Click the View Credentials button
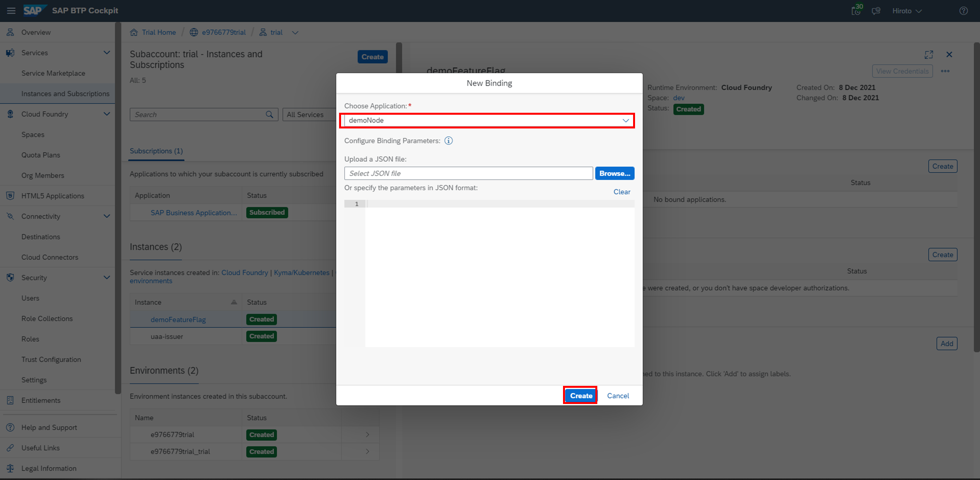 (x=902, y=71)
